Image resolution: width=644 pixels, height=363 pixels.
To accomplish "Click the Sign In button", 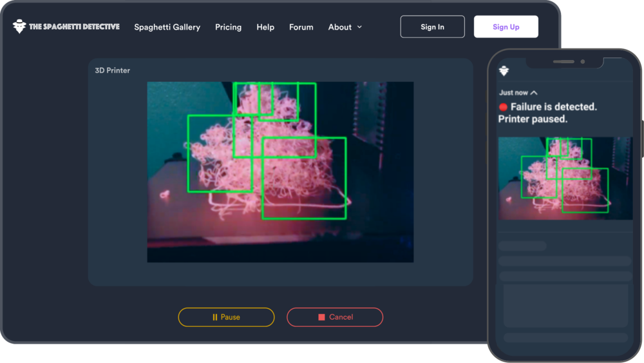I will (x=432, y=27).
